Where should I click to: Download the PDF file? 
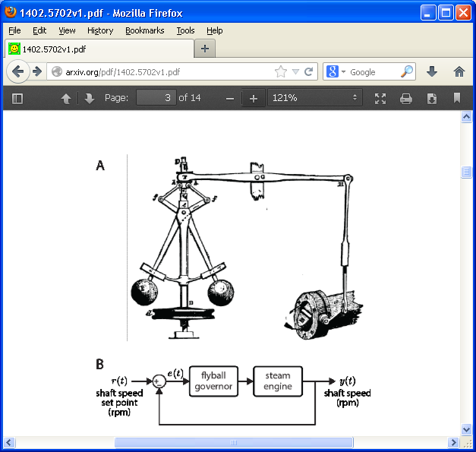coord(431,98)
